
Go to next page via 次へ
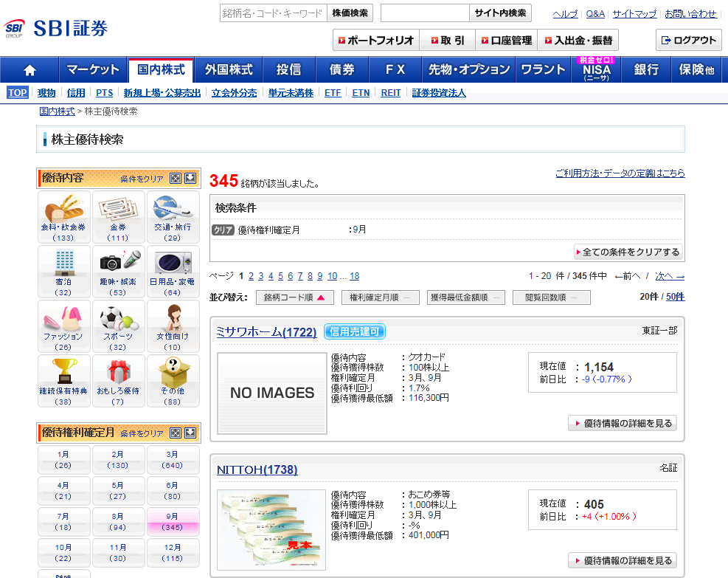tap(670, 276)
